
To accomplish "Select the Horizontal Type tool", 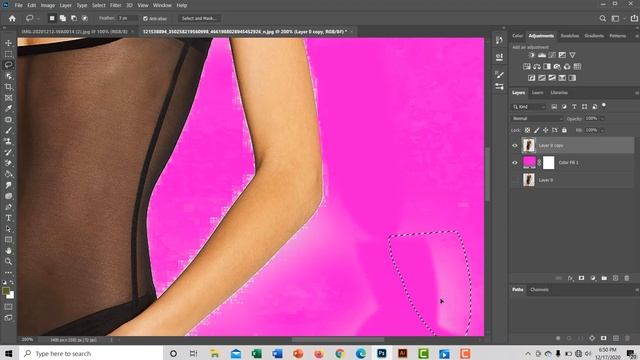I will click(x=8, y=218).
